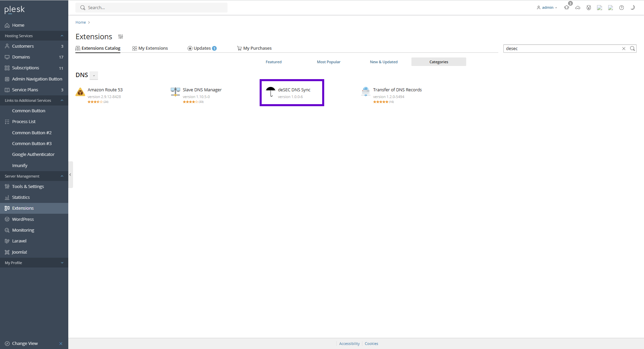Click the cloud sync status icon
Image resolution: width=644 pixels, height=349 pixels.
(x=578, y=7)
